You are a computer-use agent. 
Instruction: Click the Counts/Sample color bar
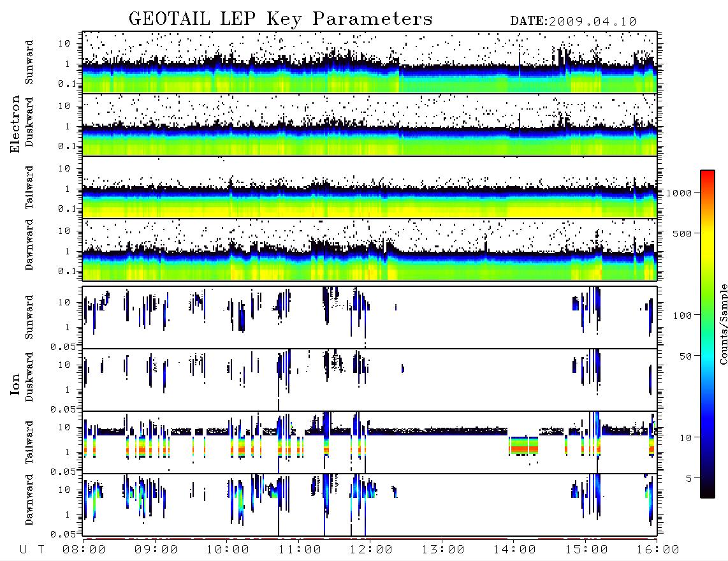[708, 335]
